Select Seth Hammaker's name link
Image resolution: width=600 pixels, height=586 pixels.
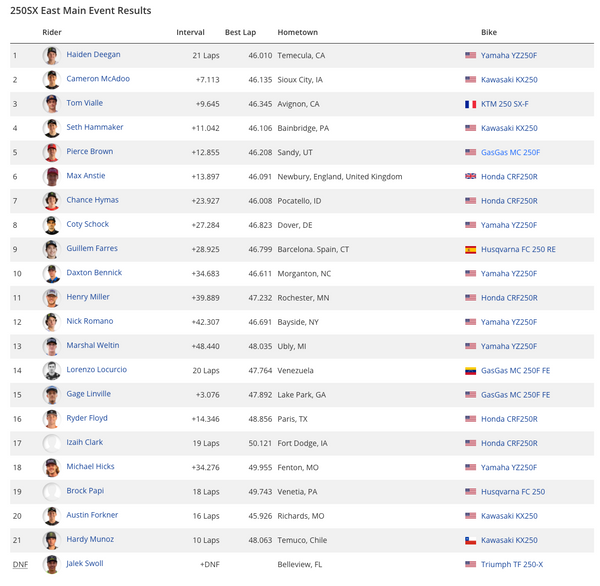[95, 127]
